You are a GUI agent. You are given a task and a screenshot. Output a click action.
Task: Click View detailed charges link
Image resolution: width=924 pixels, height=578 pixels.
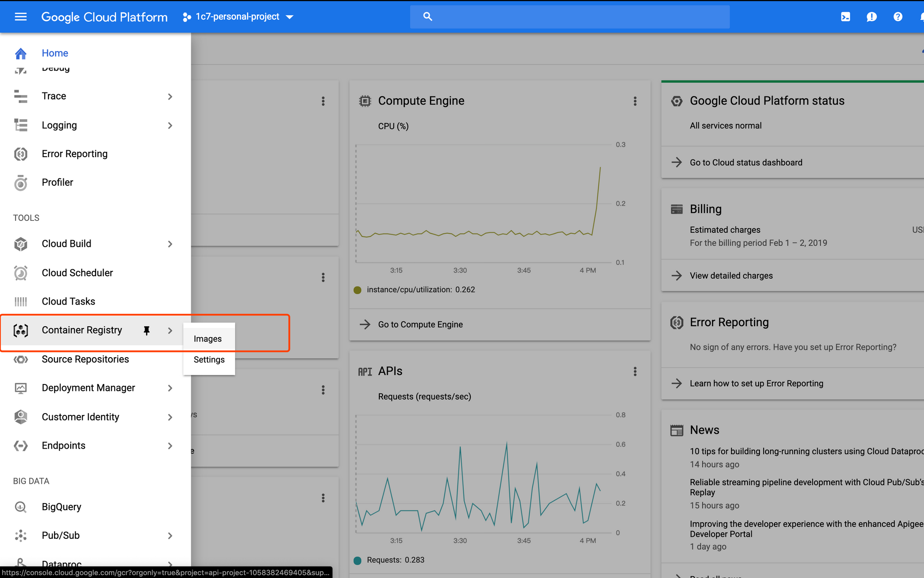coord(731,275)
